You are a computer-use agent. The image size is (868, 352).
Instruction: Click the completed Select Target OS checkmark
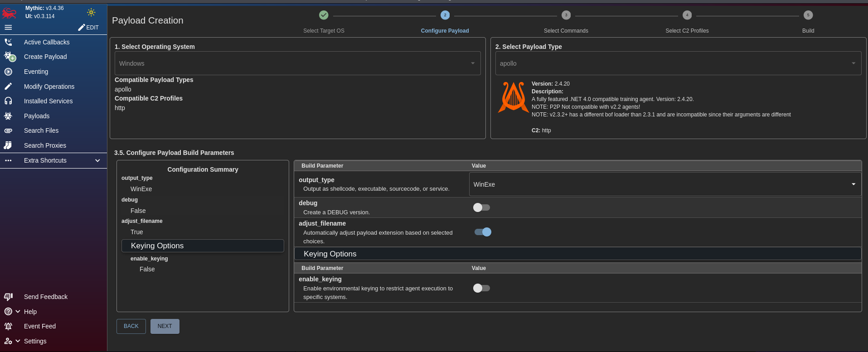coord(324,15)
